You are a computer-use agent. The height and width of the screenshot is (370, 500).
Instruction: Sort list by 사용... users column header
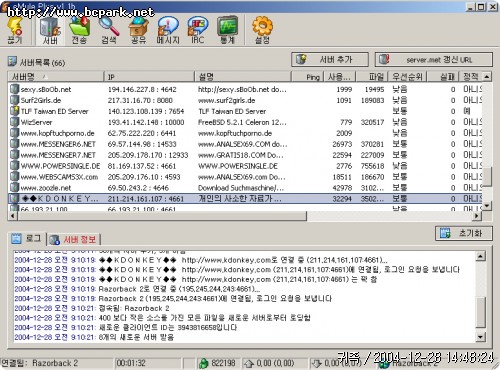tap(339, 77)
